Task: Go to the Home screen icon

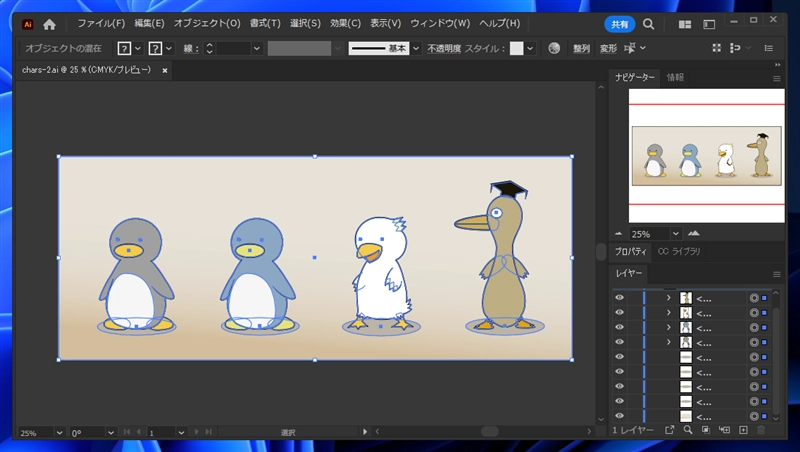Action: (x=49, y=24)
